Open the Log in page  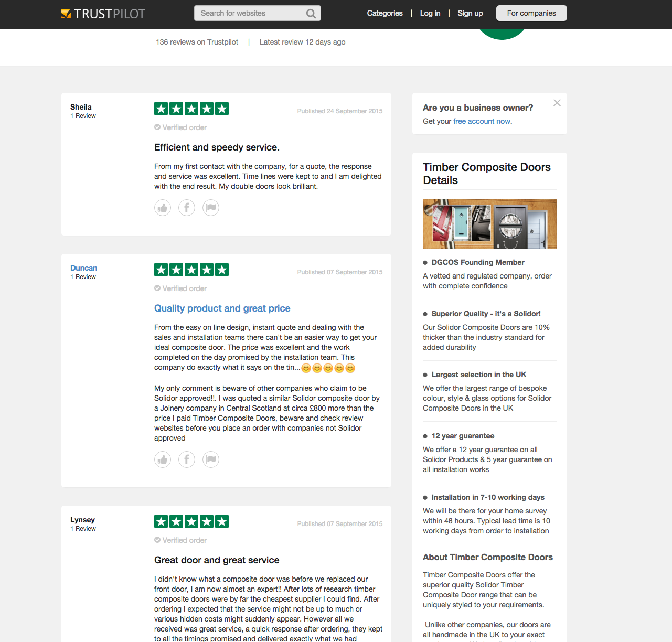pyautogui.click(x=430, y=14)
